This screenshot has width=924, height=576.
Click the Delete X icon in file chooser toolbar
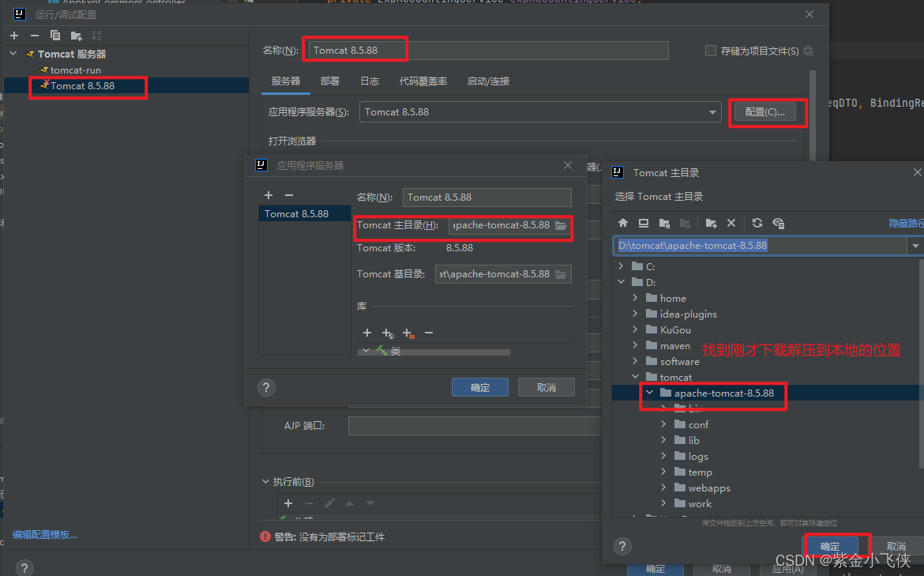pos(731,223)
